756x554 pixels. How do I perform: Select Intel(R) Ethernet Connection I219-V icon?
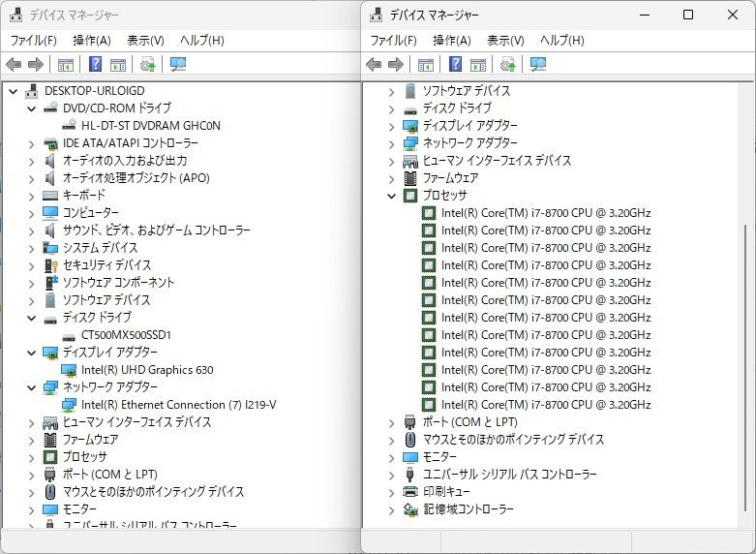pyautogui.click(x=69, y=405)
